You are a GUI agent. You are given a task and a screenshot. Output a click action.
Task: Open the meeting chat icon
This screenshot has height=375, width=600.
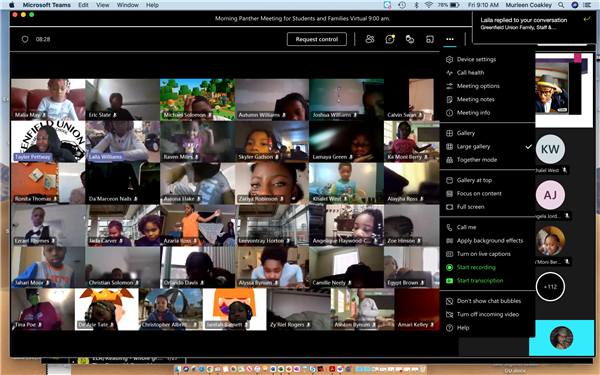coord(390,39)
